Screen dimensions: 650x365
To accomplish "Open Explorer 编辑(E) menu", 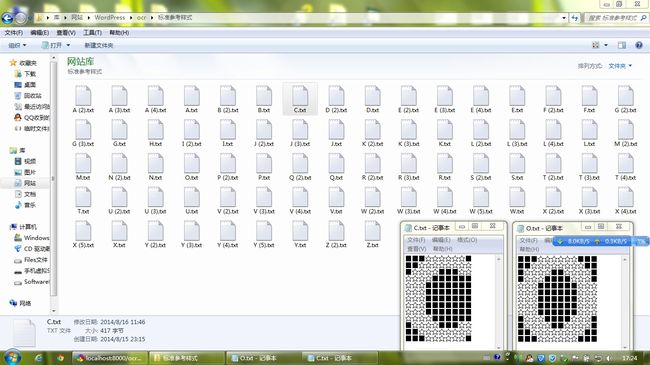I will pos(39,33).
